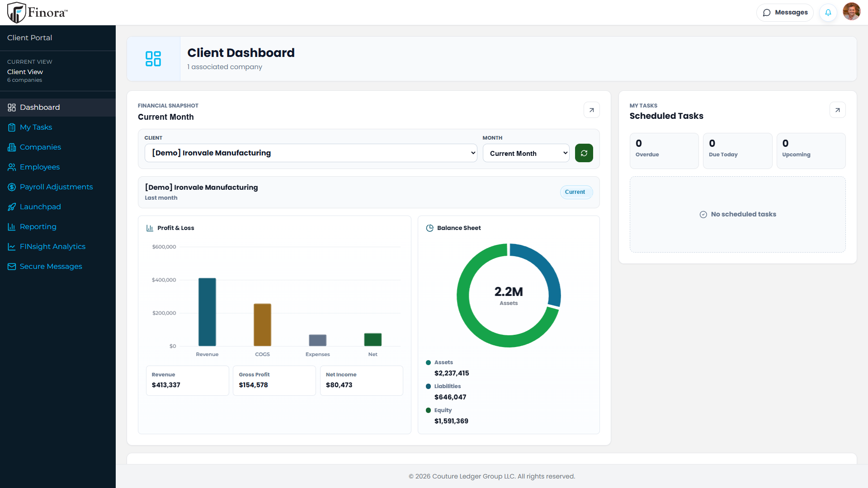Click the Payroll Adjustments dollar icon

[12, 187]
